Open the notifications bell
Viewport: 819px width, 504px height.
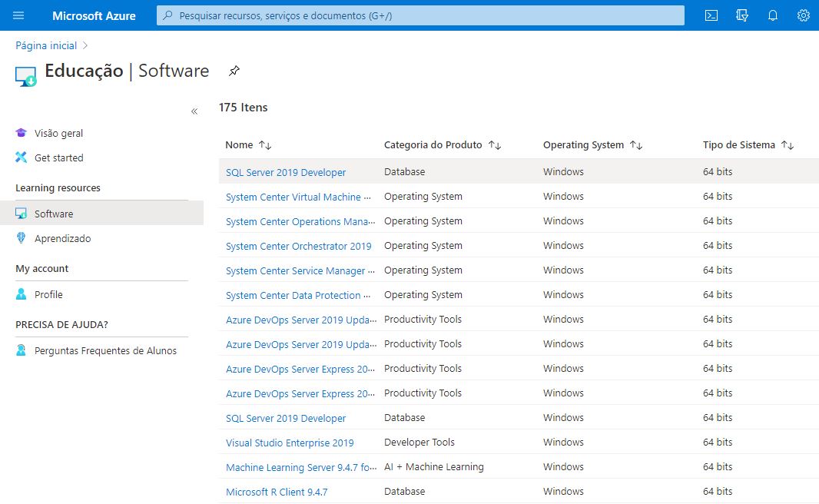point(772,15)
